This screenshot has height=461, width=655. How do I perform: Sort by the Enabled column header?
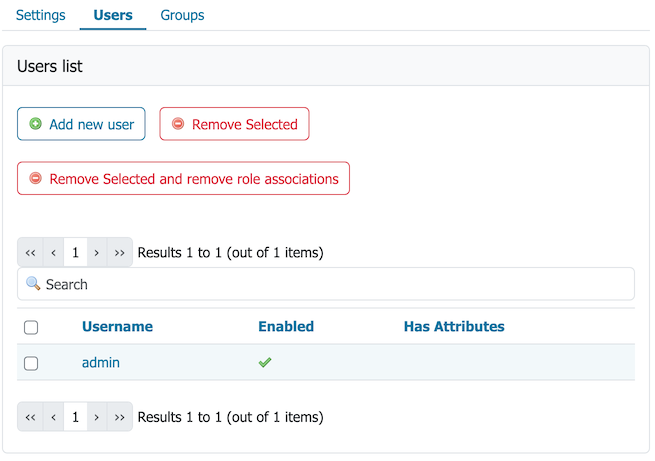tap(286, 327)
